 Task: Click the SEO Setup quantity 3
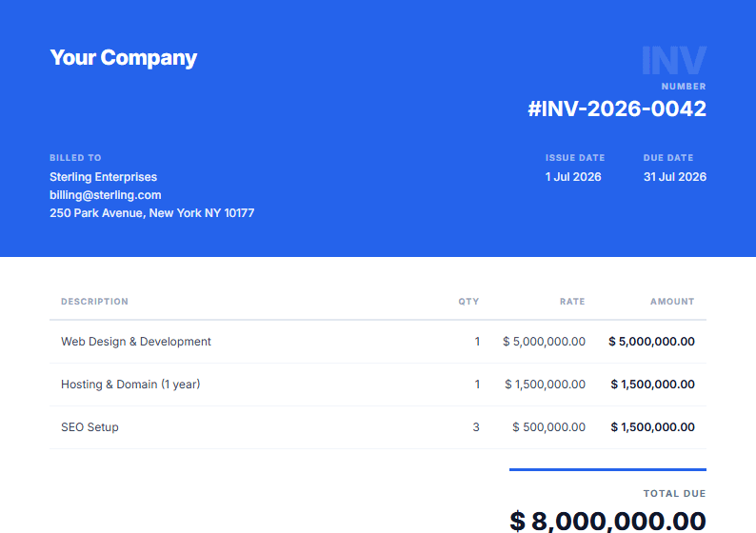click(476, 427)
